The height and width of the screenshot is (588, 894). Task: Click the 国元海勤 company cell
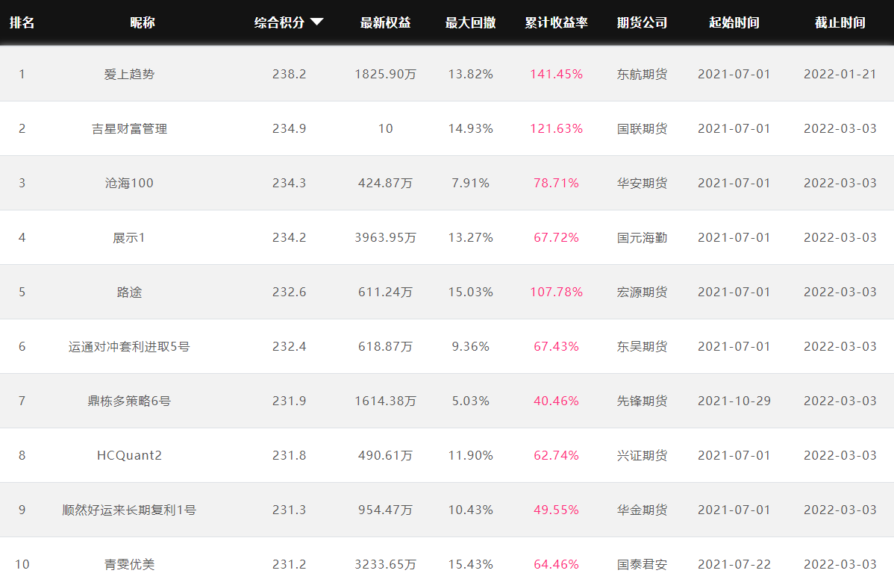coord(642,238)
